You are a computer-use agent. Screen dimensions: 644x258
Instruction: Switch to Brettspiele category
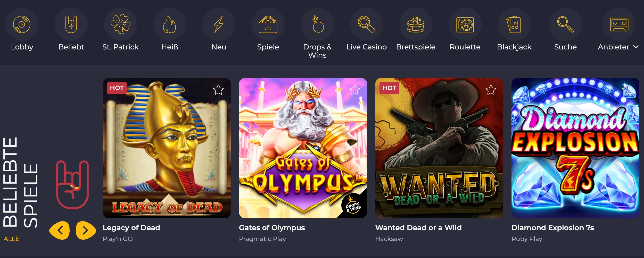(x=416, y=47)
